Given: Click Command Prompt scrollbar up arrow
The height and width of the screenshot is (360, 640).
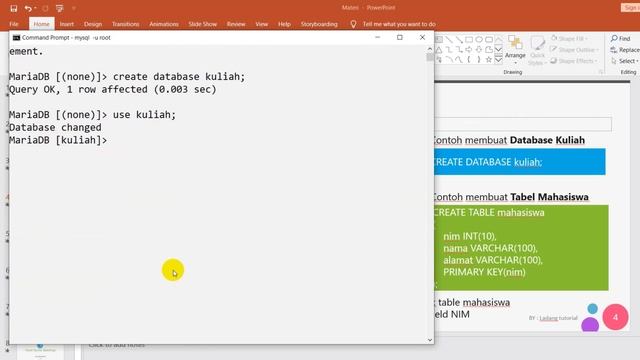Looking at the screenshot, I should pos(430,49).
